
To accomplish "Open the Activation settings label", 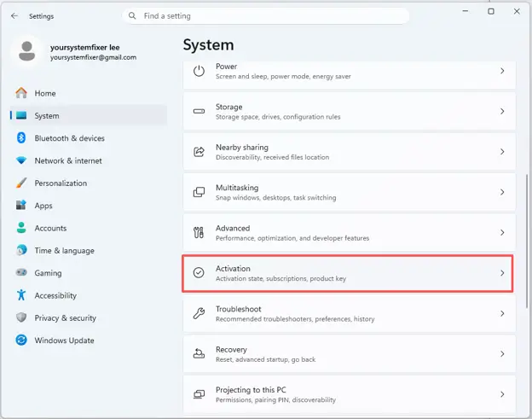I will click(233, 268).
